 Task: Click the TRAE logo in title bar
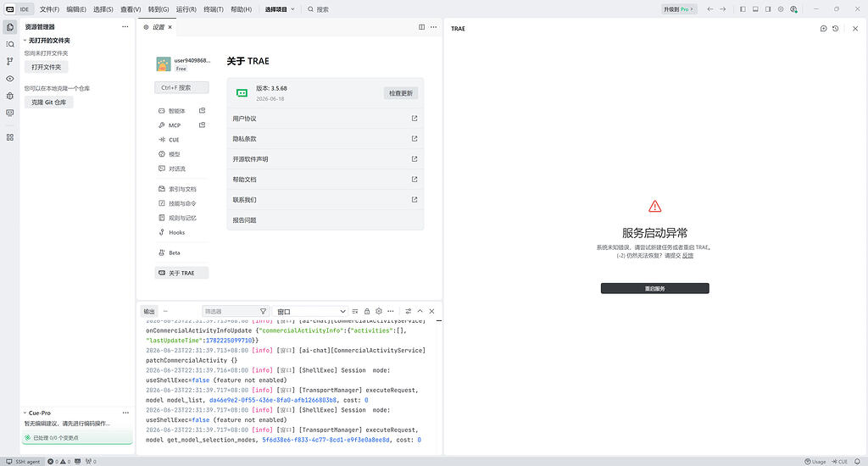tap(9, 8)
